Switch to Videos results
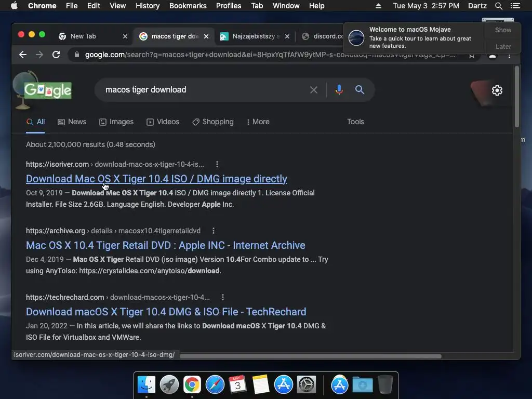532x399 pixels. point(163,122)
